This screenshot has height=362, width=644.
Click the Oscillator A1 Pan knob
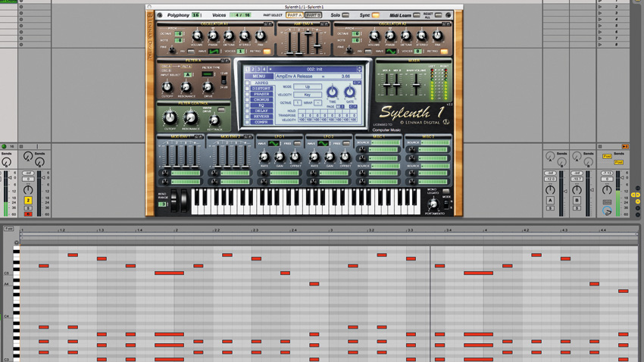pyautogui.click(x=261, y=36)
